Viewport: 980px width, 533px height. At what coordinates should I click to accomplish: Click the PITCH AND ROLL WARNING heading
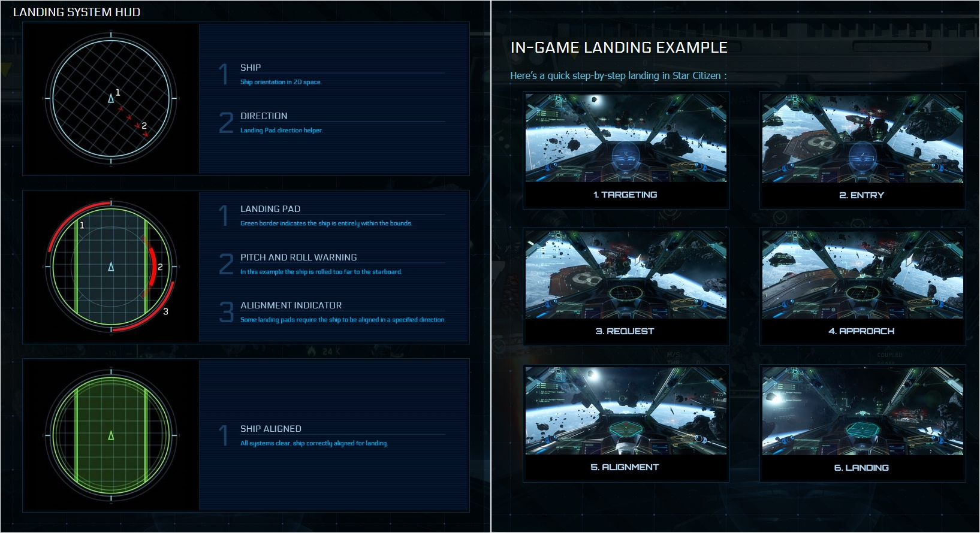coord(298,258)
